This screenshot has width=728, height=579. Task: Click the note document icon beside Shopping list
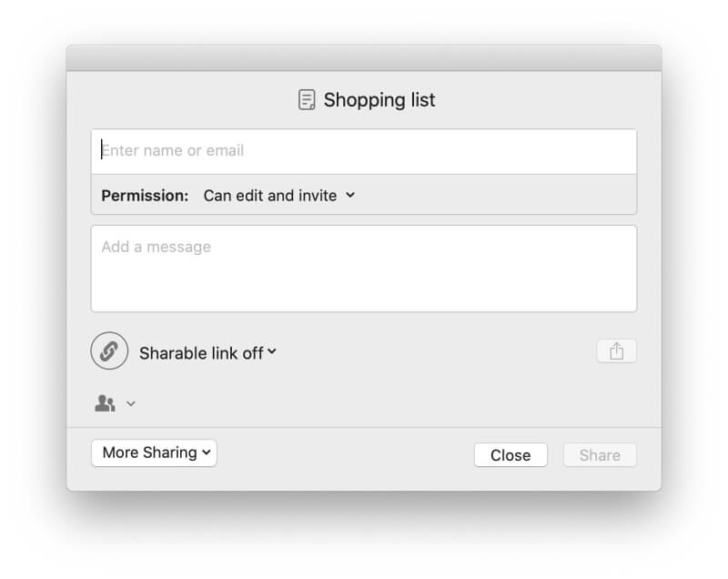(307, 100)
